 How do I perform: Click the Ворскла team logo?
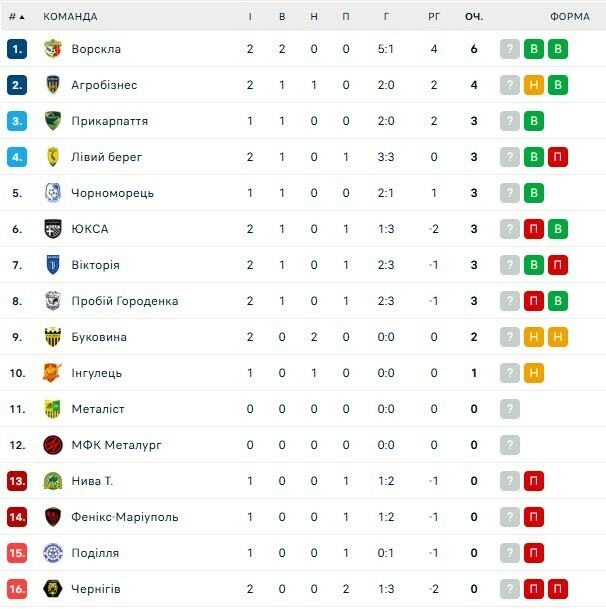pos(53,49)
